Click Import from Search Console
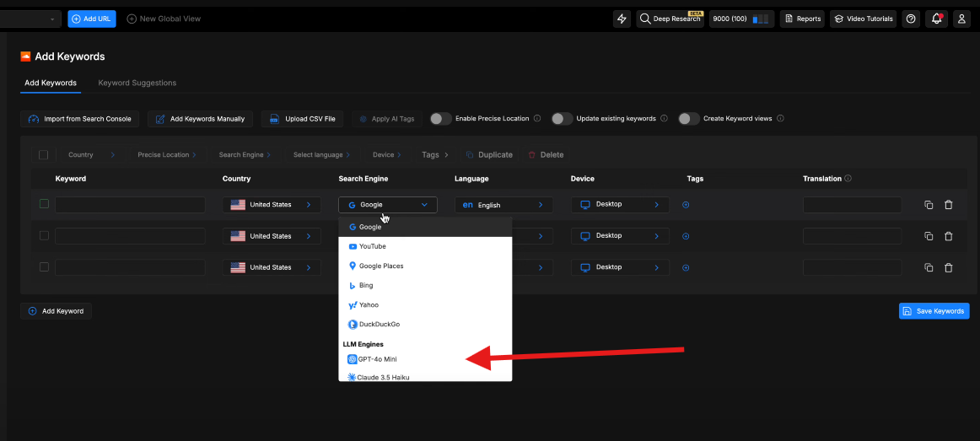This screenshot has height=441, width=980. (x=79, y=119)
